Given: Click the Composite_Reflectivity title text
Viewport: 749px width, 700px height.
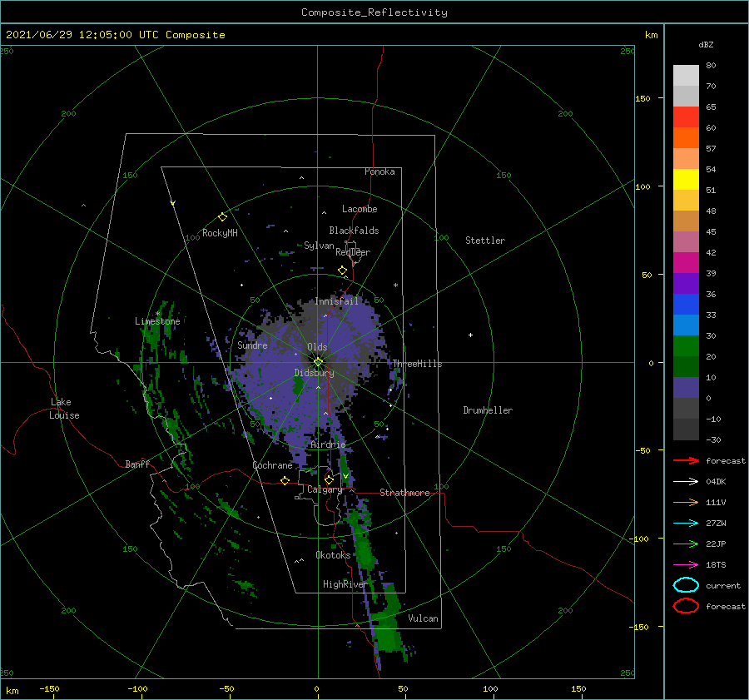Looking at the screenshot, I should pyautogui.click(x=374, y=12).
